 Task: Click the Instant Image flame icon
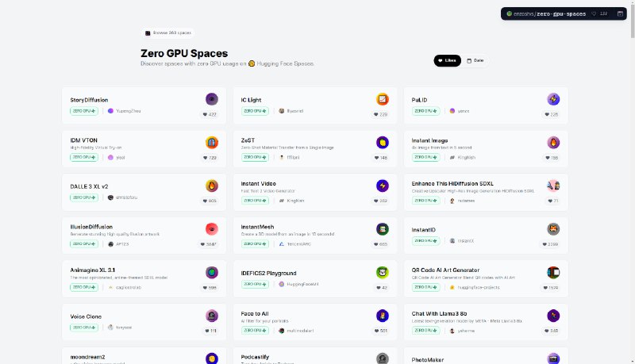[x=553, y=143]
